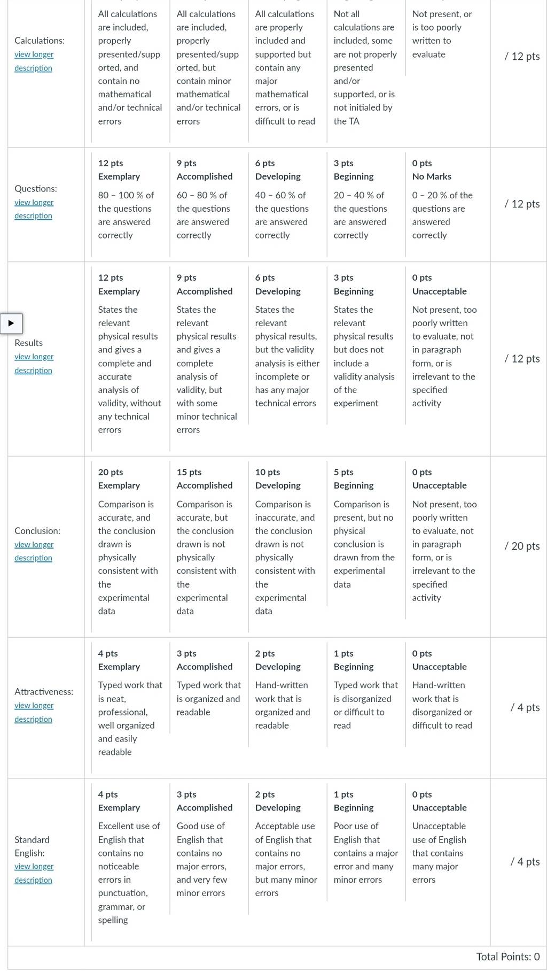Open Results view longer description link
Screen dimensions: 547x980
(x=34, y=364)
